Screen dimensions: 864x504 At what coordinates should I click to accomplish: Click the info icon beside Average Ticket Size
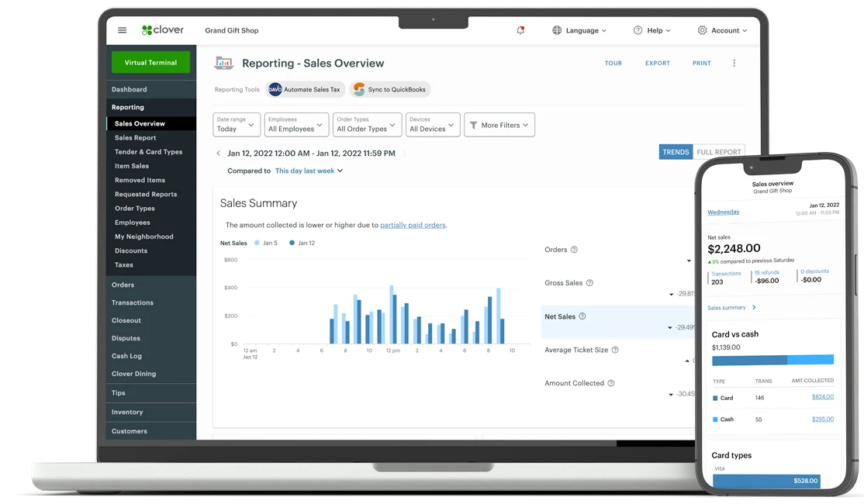[x=615, y=350]
